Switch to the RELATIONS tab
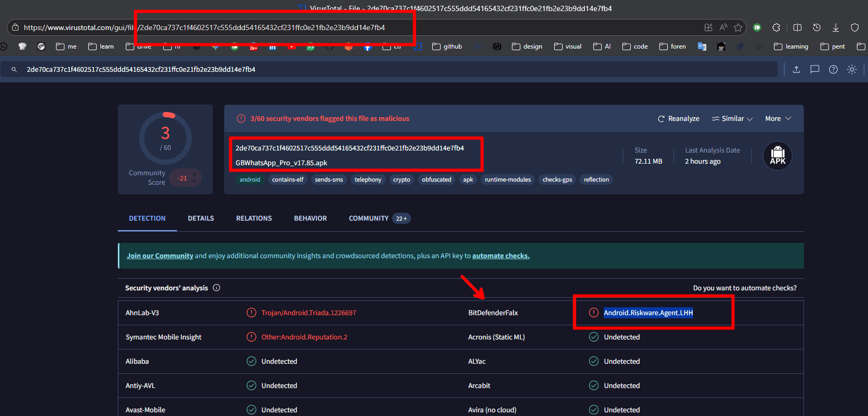This screenshot has width=868, height=416. pos(254,219)
